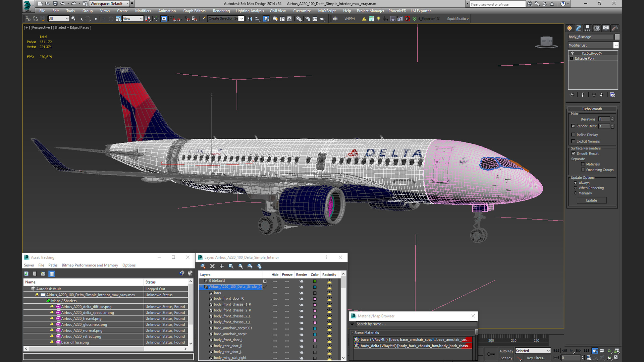The width and height of the screenshot is (644, 362).
Task: Activate the Mirror tool icon
Action: 250,19
